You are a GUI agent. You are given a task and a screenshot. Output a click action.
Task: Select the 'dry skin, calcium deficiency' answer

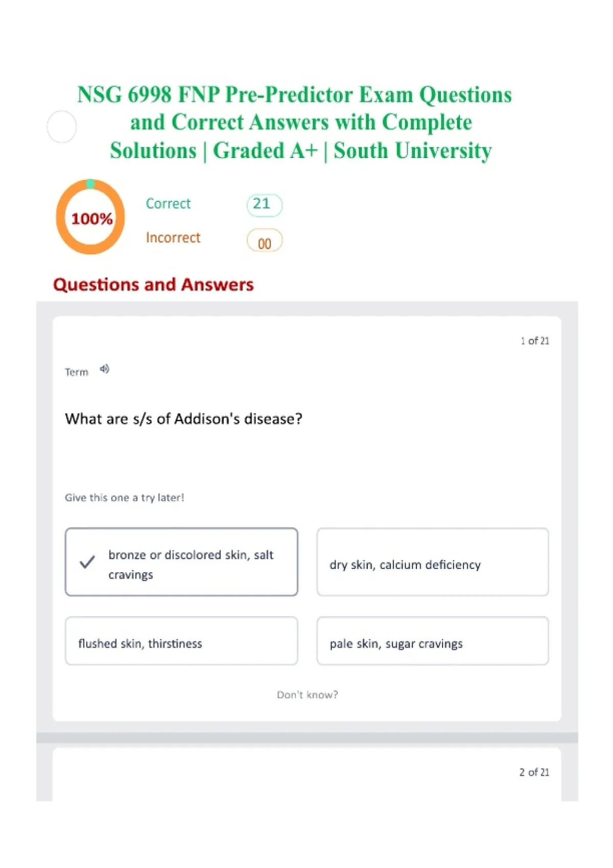pyautogui.click(x=432, y=562)
